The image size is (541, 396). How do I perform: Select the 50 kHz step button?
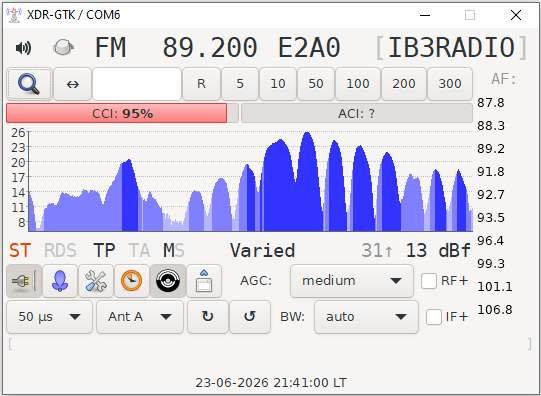316,84
